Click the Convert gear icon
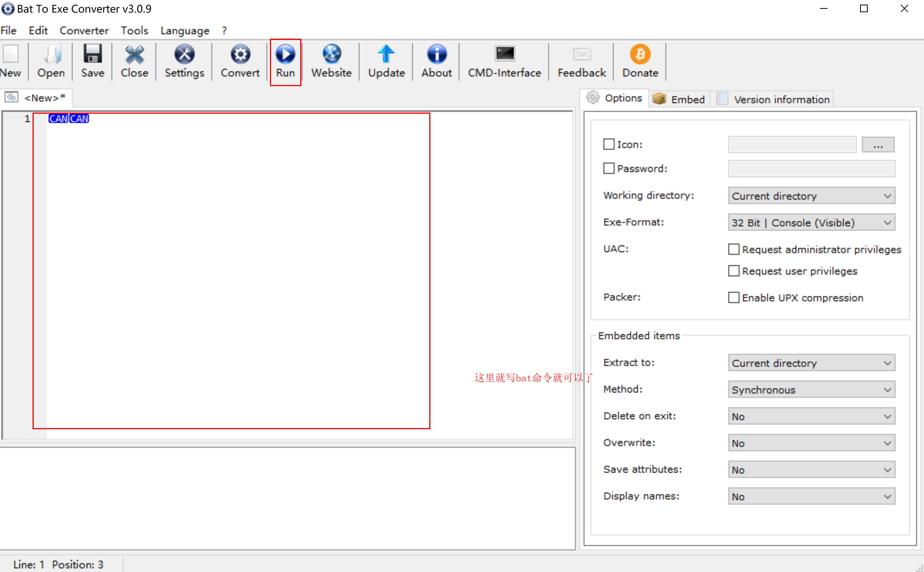This screenshot has height=572, width=924. pyautogui.click(x=240, y=55)
